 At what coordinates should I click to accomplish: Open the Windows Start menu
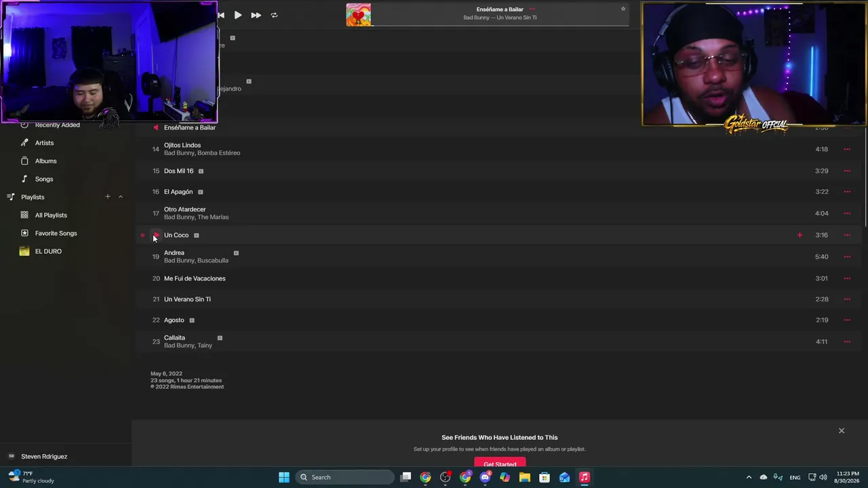click(x=284, y=477)
